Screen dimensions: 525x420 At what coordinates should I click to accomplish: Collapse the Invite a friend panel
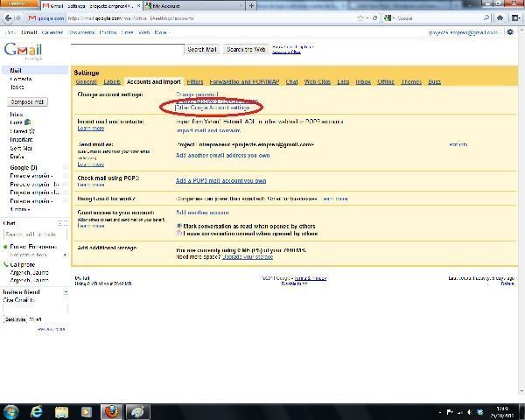click(64, 291)
